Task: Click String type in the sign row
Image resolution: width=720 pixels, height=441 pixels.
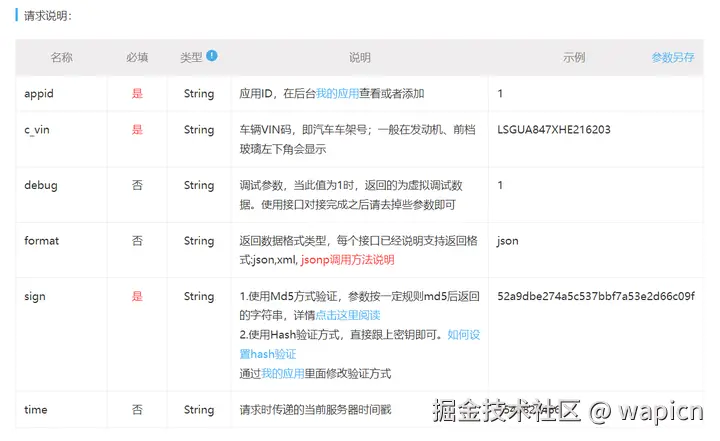Action: pos(199,296)
